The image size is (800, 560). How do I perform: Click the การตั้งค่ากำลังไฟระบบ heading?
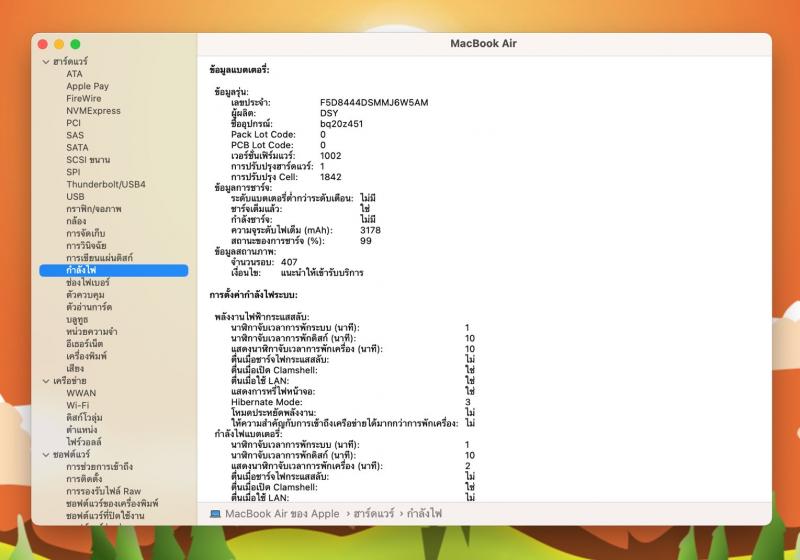(x=254, y=295)
